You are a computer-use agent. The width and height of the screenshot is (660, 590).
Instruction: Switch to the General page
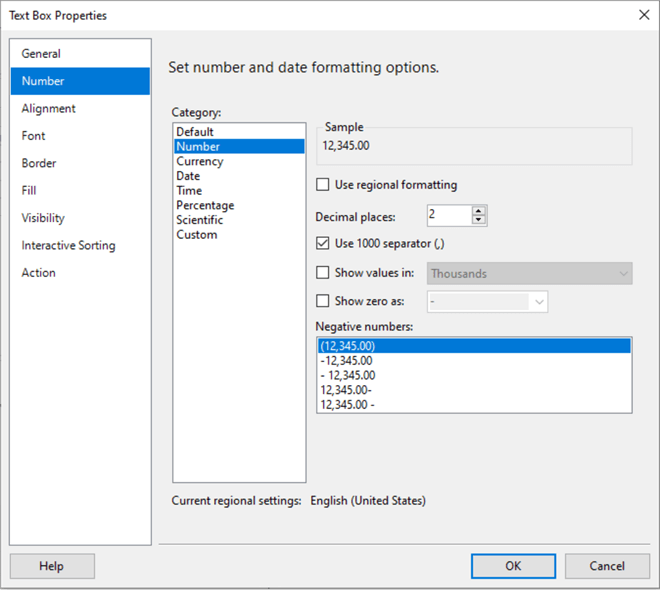42,54
